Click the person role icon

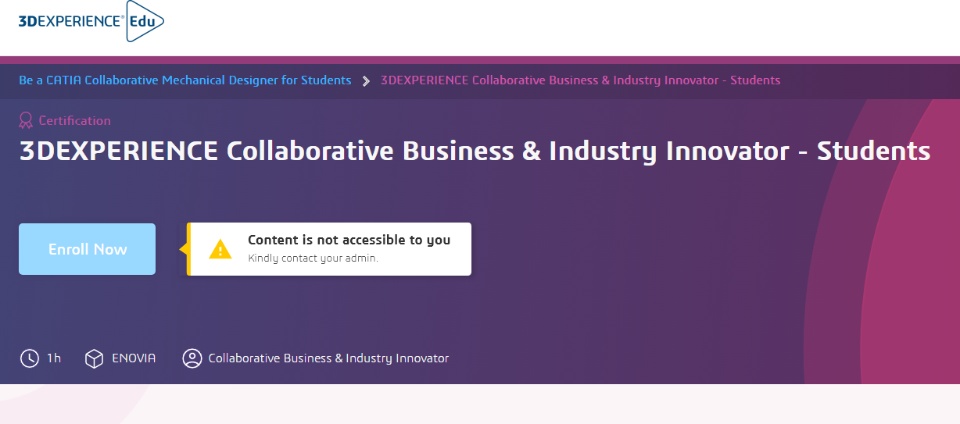click(192, 358)
